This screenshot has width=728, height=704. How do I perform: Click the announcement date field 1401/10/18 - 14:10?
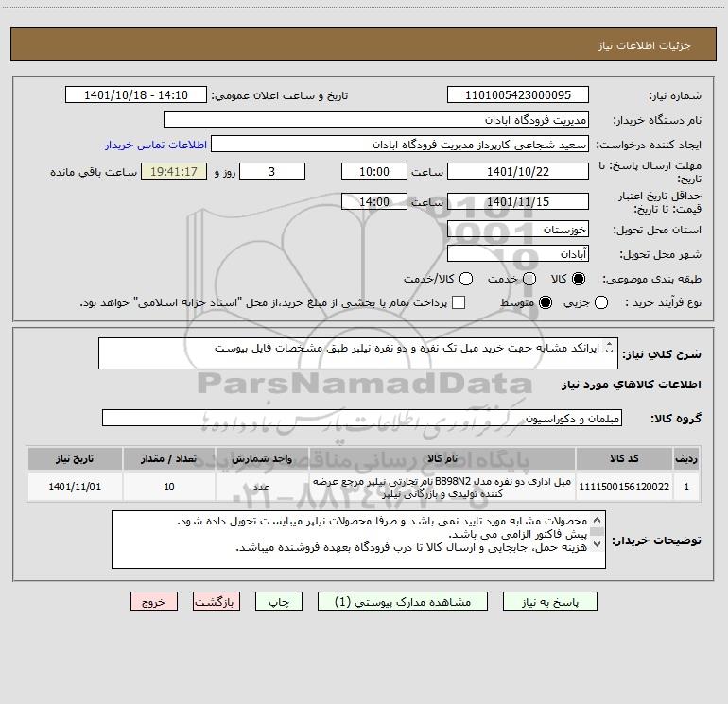tap(136, 95)
